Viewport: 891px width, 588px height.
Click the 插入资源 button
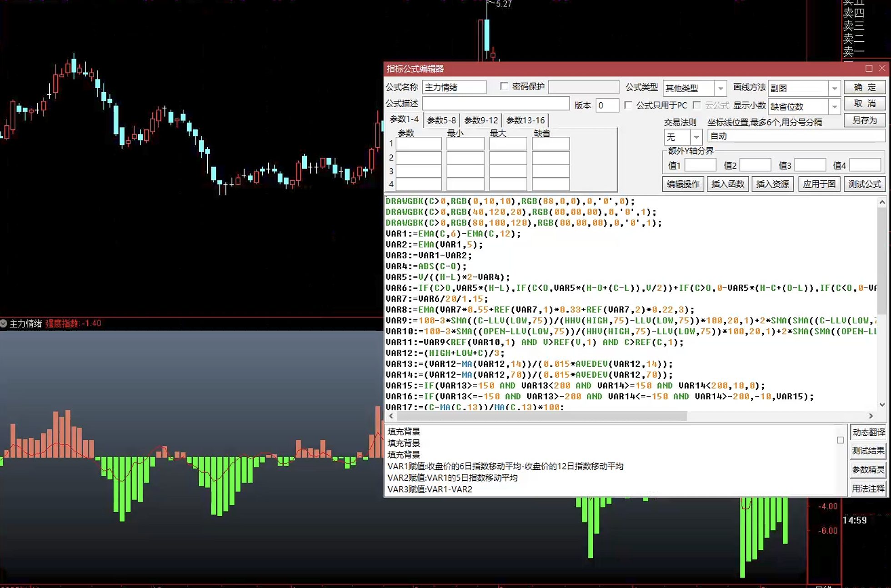click(772, 184)
